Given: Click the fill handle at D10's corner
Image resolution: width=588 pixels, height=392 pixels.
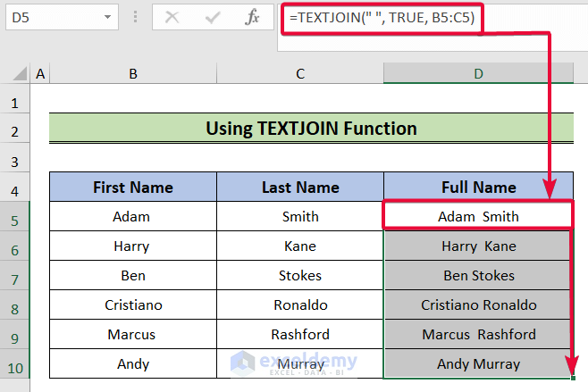Looking at the screenshot, I should pos(571,379).
